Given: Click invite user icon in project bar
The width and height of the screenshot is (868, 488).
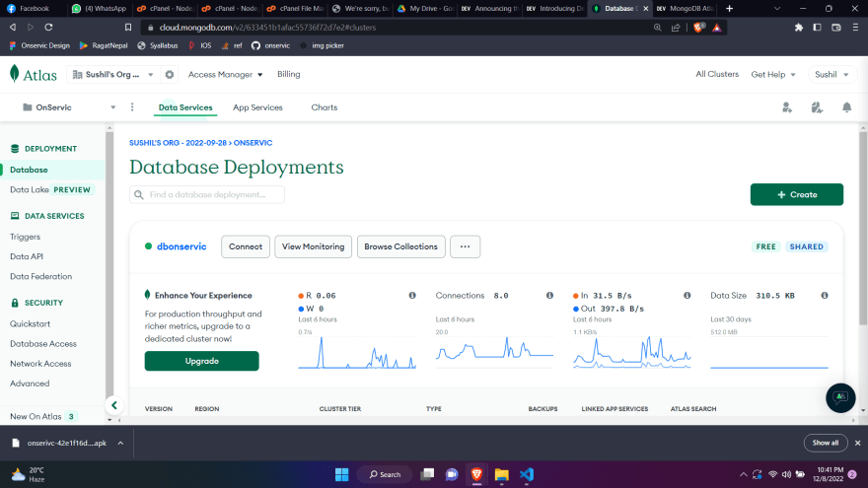Looking at the screenshot, I should (787, 107).
